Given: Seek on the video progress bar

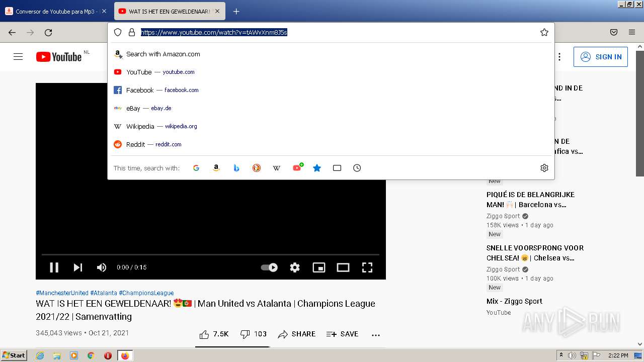Looking at the screenshot, I should [210, 255].
